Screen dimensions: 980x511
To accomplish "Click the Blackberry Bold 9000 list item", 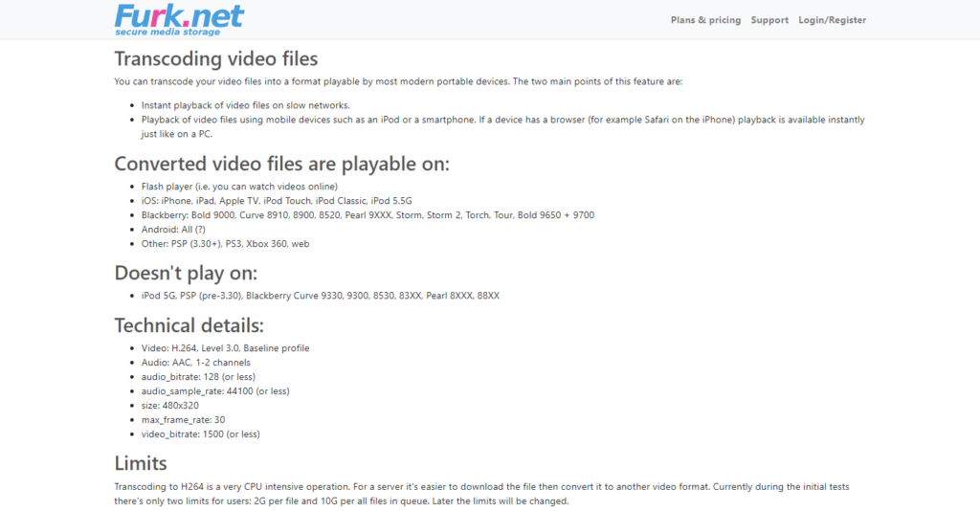I will (x=367, y=215).
